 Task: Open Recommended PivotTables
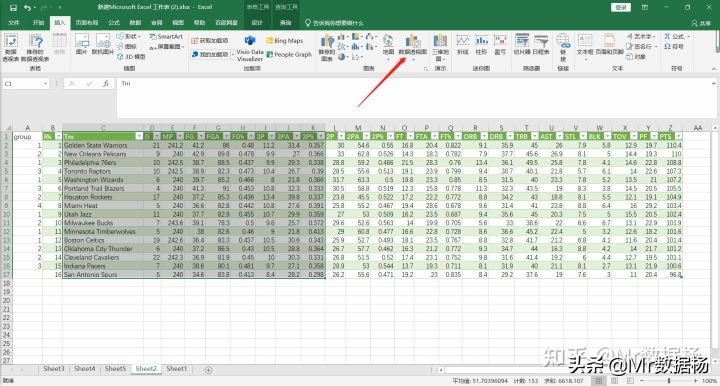[35, 47]
